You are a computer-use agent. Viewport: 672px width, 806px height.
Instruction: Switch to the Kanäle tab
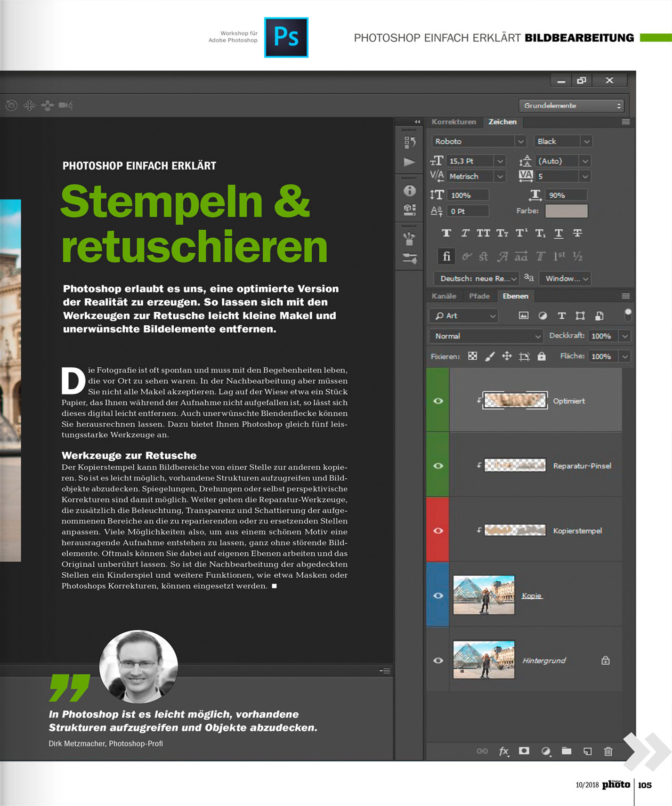pos(444,296)
